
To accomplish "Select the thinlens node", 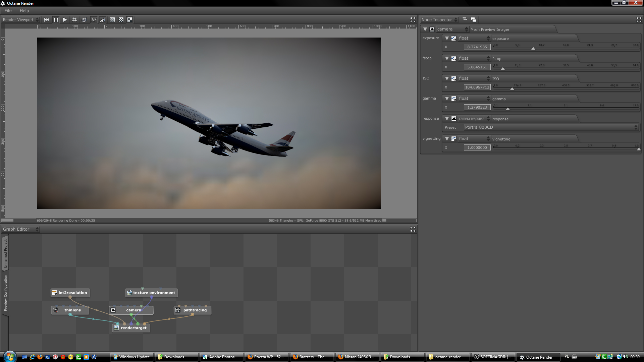I will [x=72, y=310].
